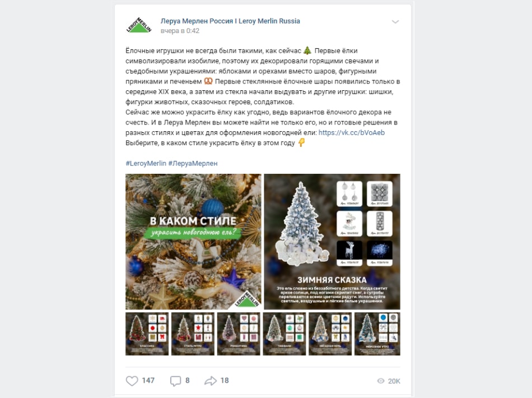This screenshot has width=532, height=398.
Task: Click the like heart icon
Action: 132,381
